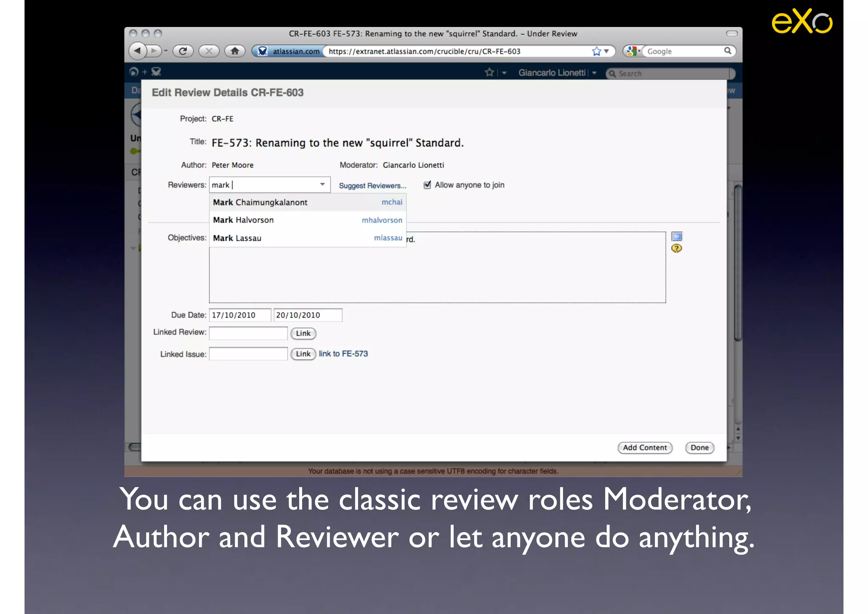Click the Crucible Search field

tap(670, 73)
